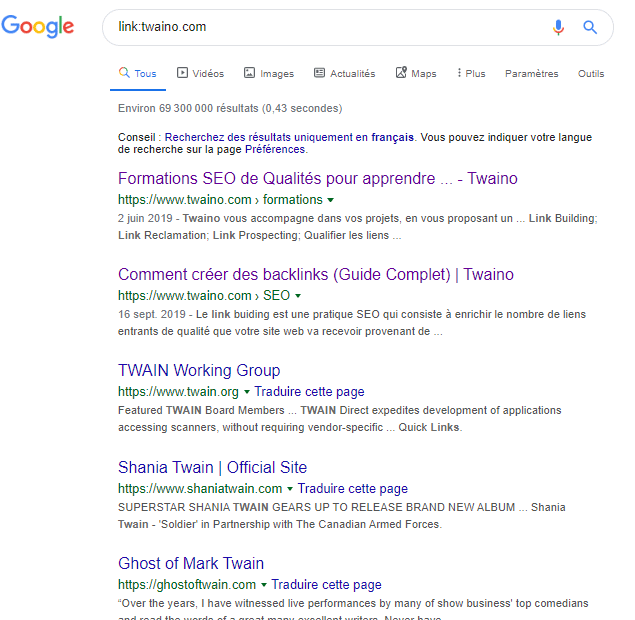Viewport: 635px width, 620px height.
Task: Open the Paramètres menu
Action: 531,74
